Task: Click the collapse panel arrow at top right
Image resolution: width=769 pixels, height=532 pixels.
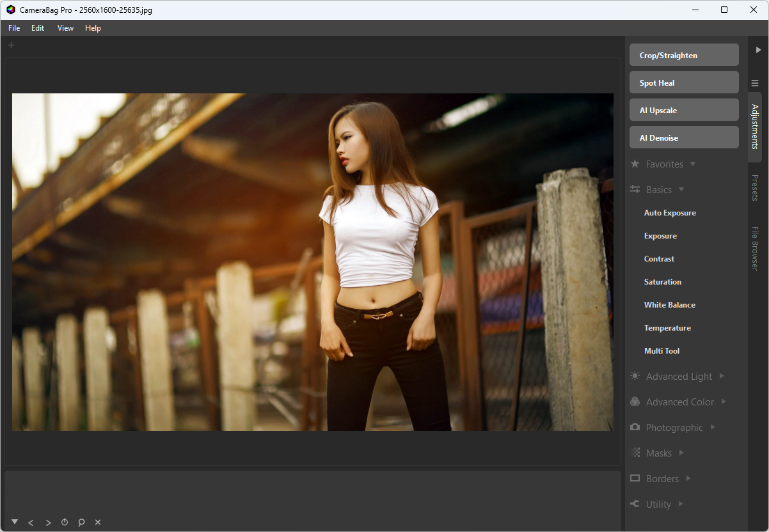Action: [758, 50]
